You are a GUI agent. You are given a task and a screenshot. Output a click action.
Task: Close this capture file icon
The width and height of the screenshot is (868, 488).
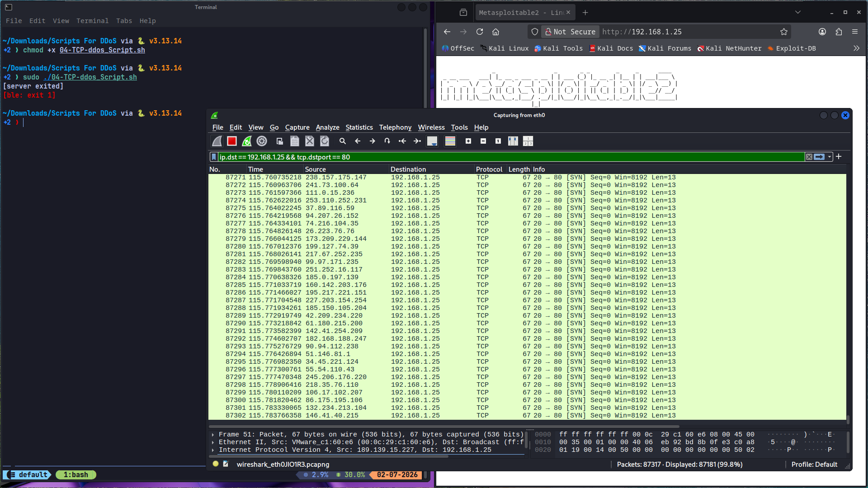pos(310,141)
